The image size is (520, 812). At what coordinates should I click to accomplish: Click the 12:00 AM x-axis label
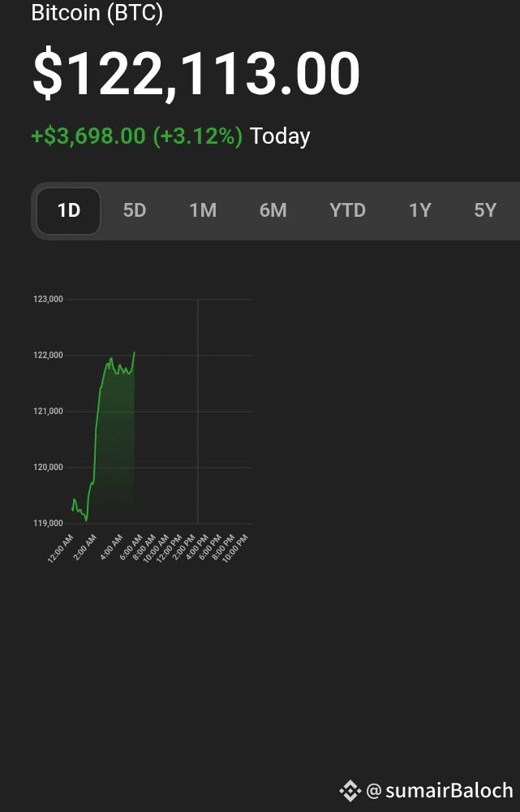coord(62,549)
